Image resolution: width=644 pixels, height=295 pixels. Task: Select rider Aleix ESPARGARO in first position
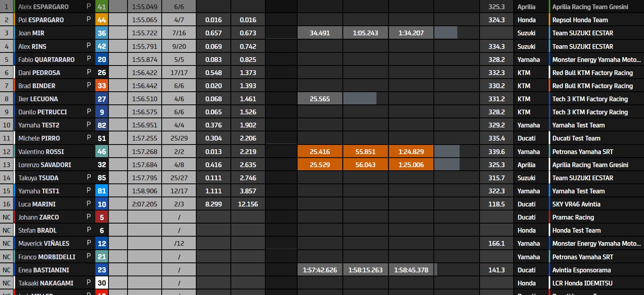pyautogui.click(x=43, y=7)
